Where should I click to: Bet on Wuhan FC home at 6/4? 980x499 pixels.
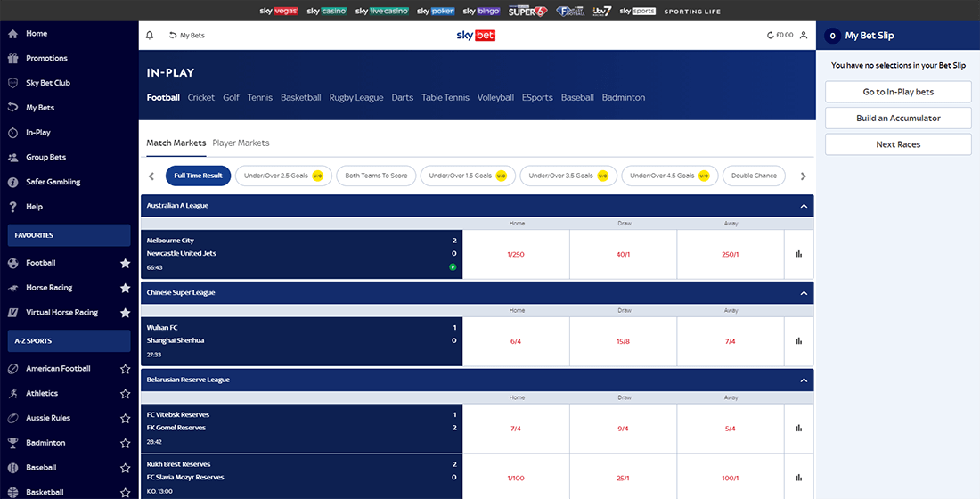pos(516,341)
